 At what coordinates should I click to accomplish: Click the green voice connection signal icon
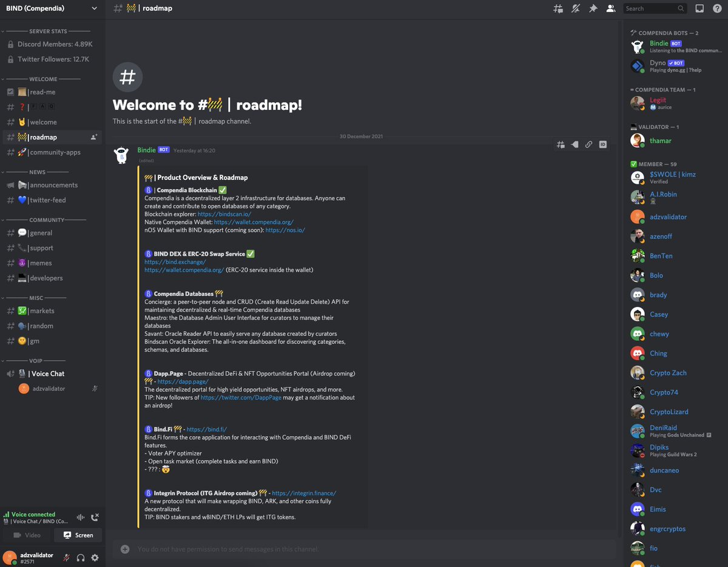(x=6, y=514)
